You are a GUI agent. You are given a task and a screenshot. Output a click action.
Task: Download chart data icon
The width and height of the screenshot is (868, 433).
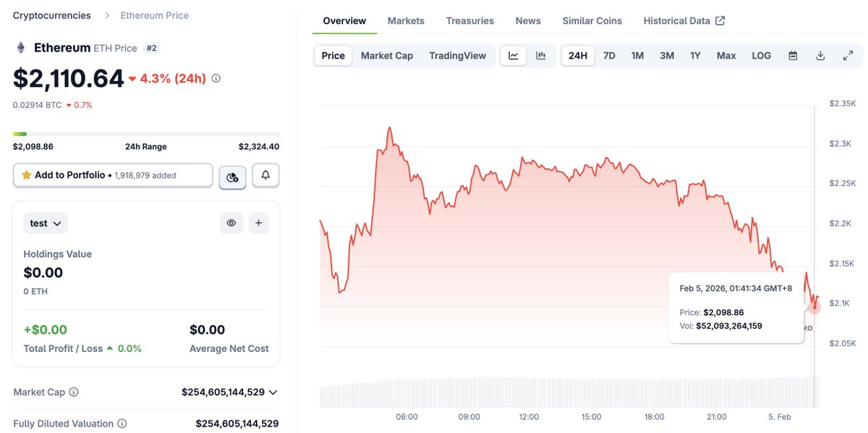pos(820,56)
